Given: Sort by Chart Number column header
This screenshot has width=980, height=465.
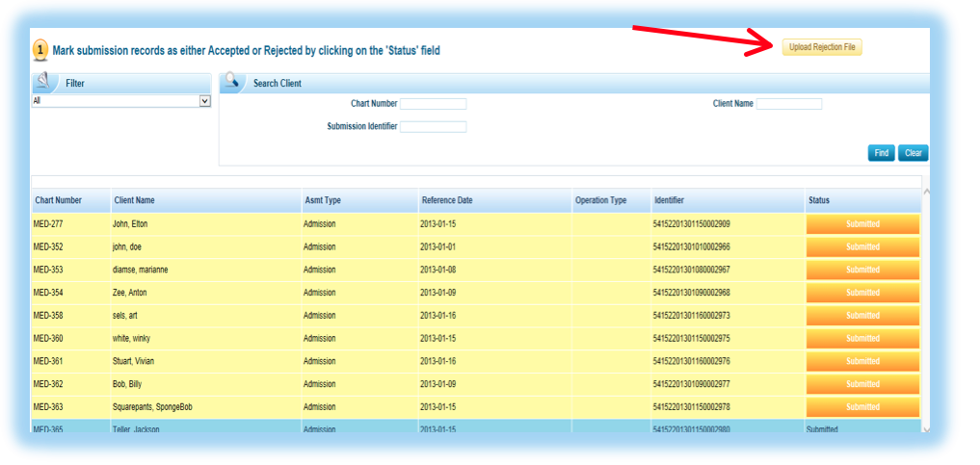Looking at the screenshot, I should (58, 200).
